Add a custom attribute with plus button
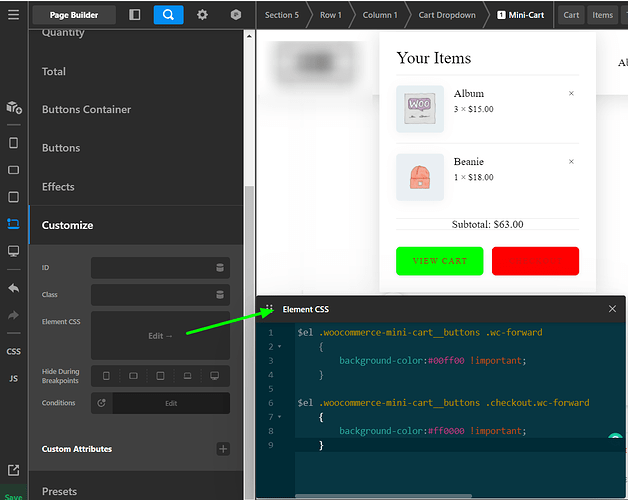The height and width of the screenshot is (500, 628). pos(223,450)
